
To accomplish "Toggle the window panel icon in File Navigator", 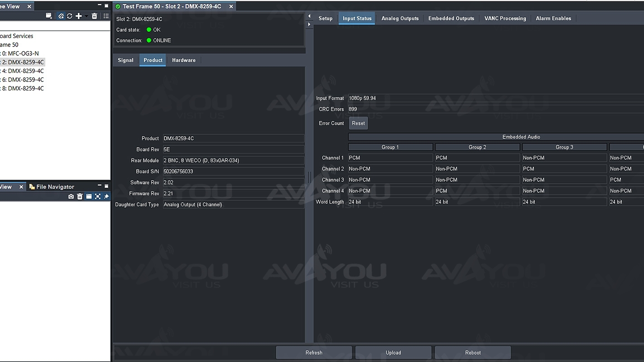I will point(89,196).
